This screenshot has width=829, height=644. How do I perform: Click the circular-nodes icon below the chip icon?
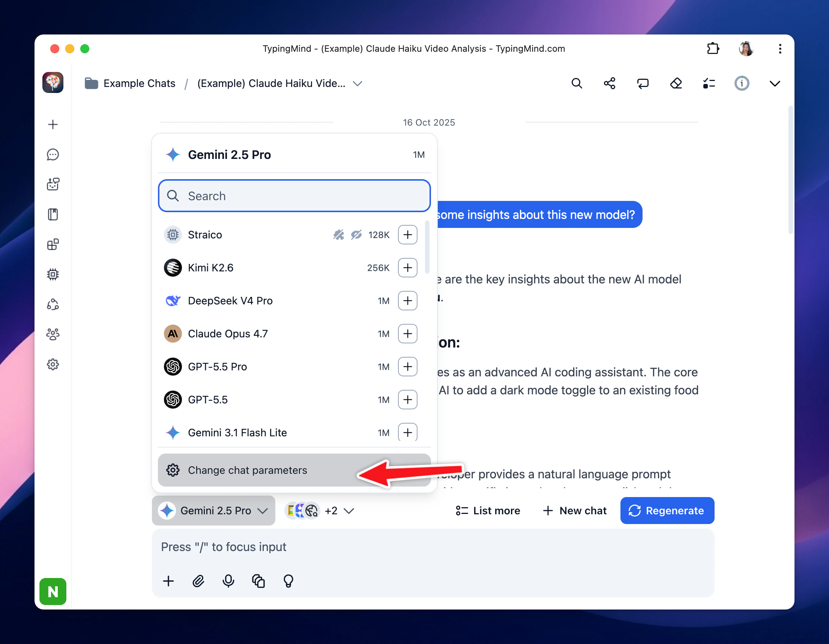coord(53,304)
